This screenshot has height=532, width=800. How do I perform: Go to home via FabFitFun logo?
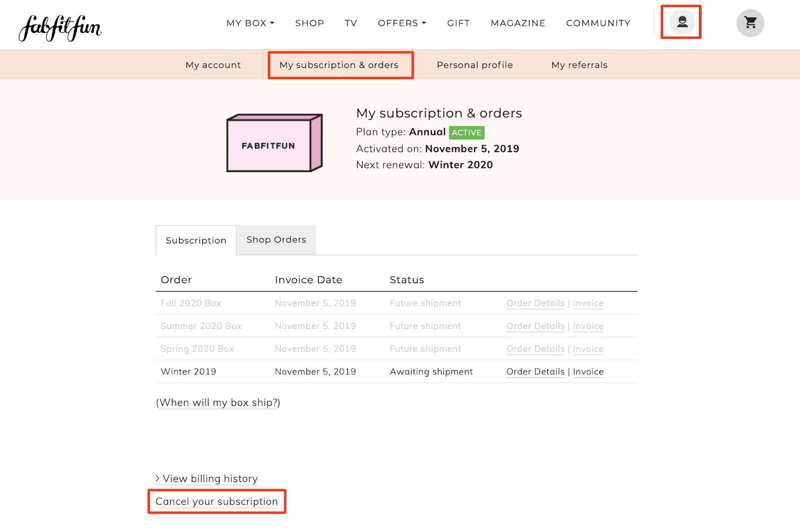click(60, 28)
